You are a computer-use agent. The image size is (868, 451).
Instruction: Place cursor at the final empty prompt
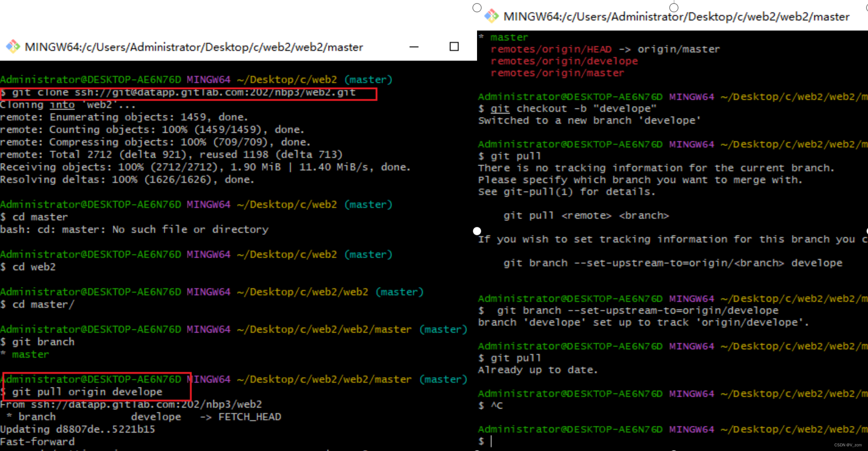[492, 441]
